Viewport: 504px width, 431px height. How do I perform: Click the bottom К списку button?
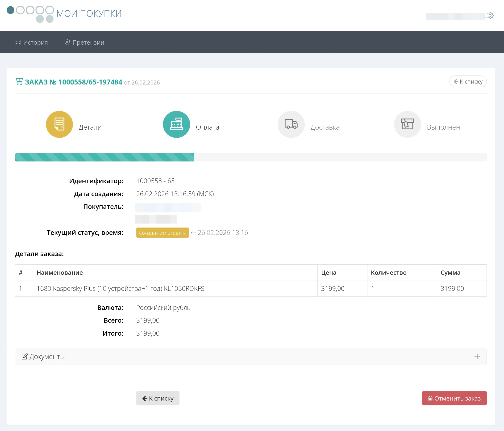158,398
